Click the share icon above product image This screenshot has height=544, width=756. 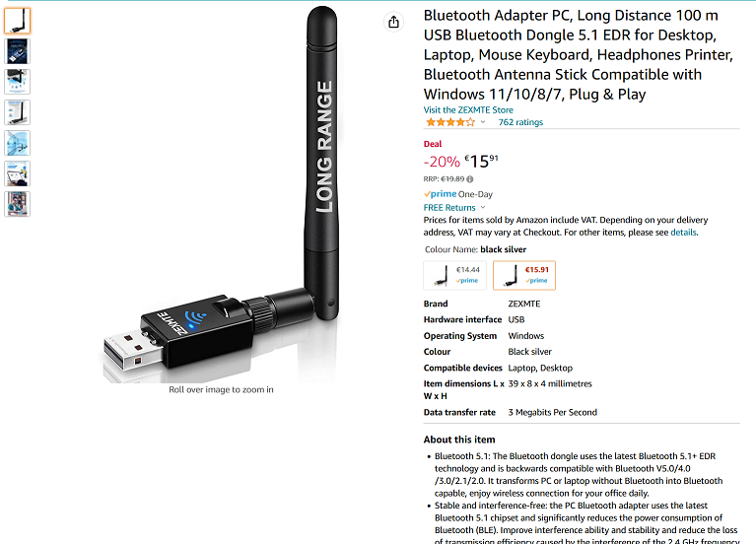point(394,22)
